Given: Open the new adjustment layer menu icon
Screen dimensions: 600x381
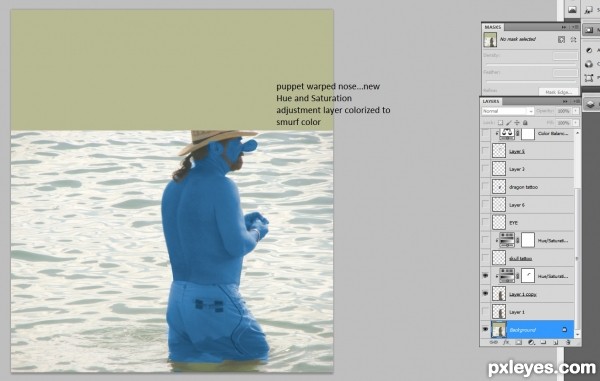Looking at the screenshot, I should coord(531,342).
